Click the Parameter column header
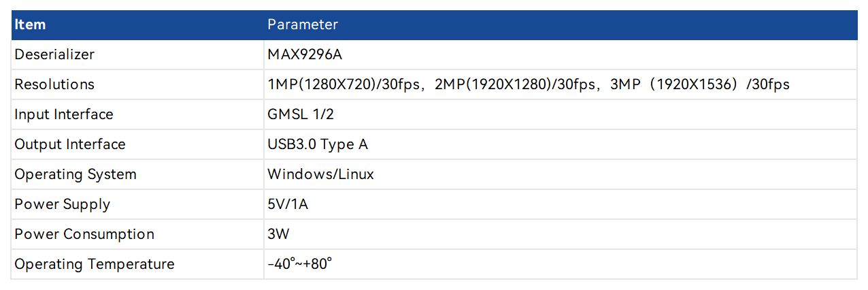 pos(303,25)
